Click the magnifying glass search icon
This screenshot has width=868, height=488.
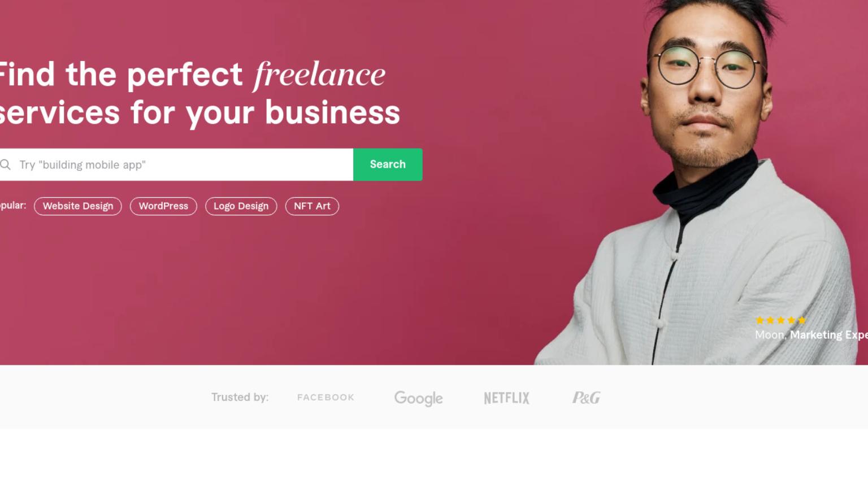pos(5,165)
